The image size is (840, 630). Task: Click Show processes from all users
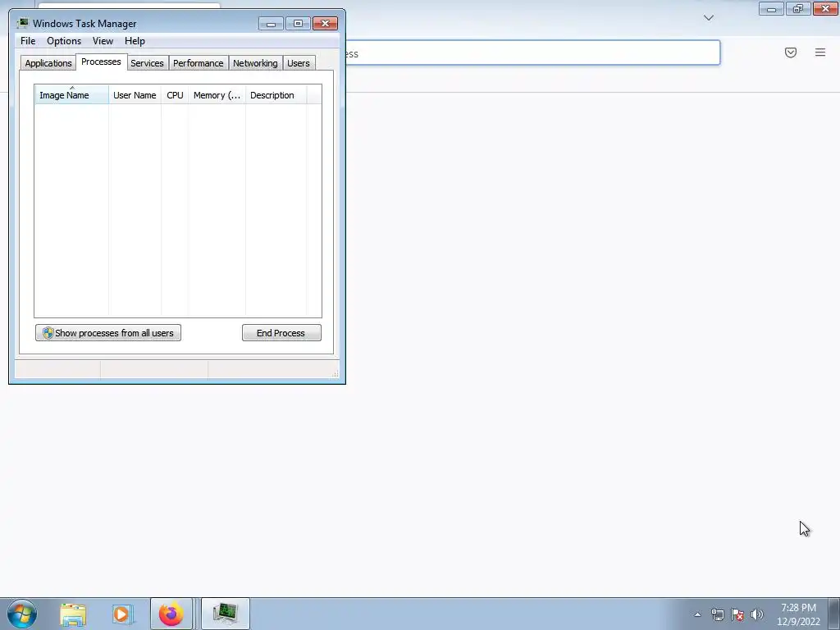click(x=108, y=333)
